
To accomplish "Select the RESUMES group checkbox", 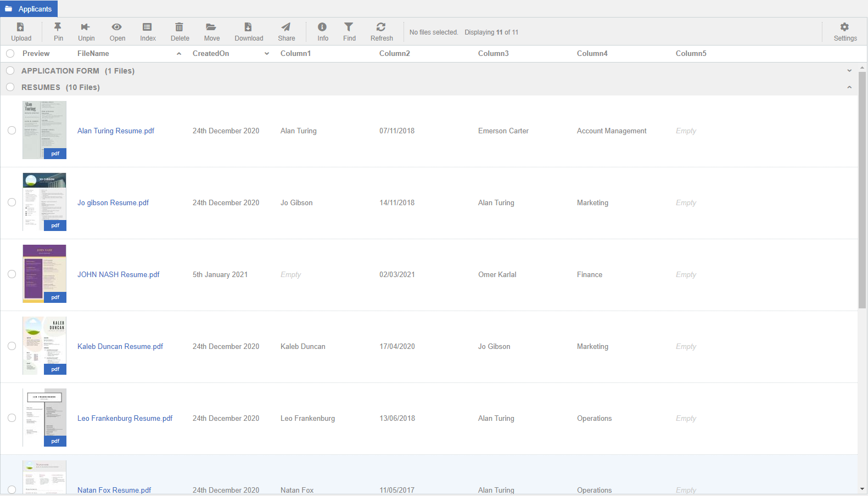I will coord(10,87).
